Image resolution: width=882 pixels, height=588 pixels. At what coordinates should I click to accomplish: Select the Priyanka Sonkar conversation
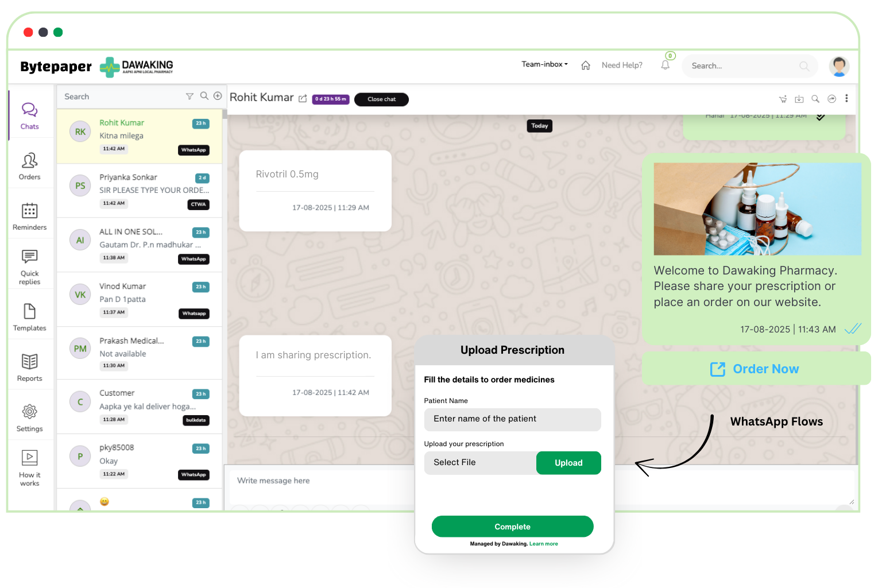140,190
